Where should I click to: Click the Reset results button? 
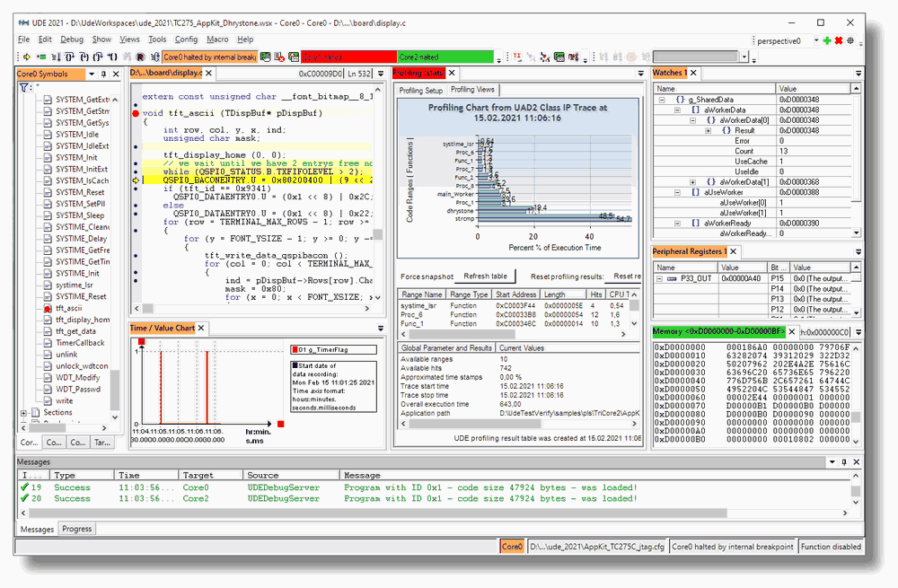point(629,275)
